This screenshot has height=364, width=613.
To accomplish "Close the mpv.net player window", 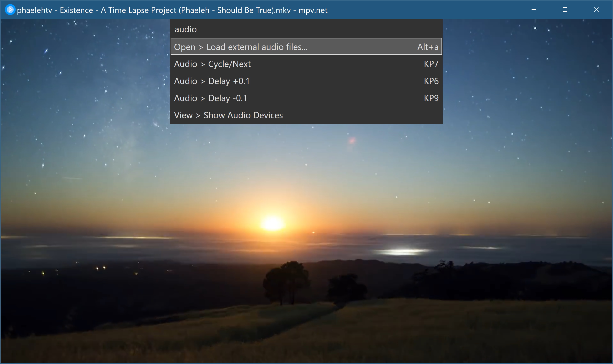I will pyautogui.click(x=596, y=10).
